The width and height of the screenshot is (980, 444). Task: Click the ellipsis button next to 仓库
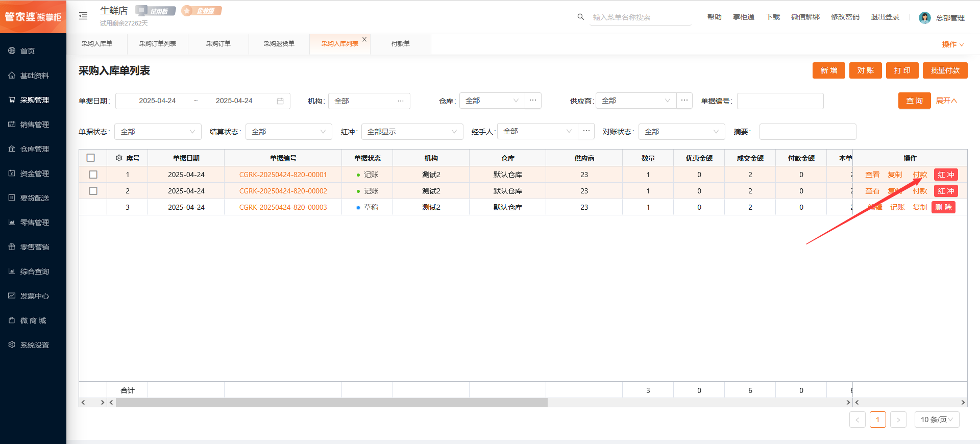click(533, 101)
